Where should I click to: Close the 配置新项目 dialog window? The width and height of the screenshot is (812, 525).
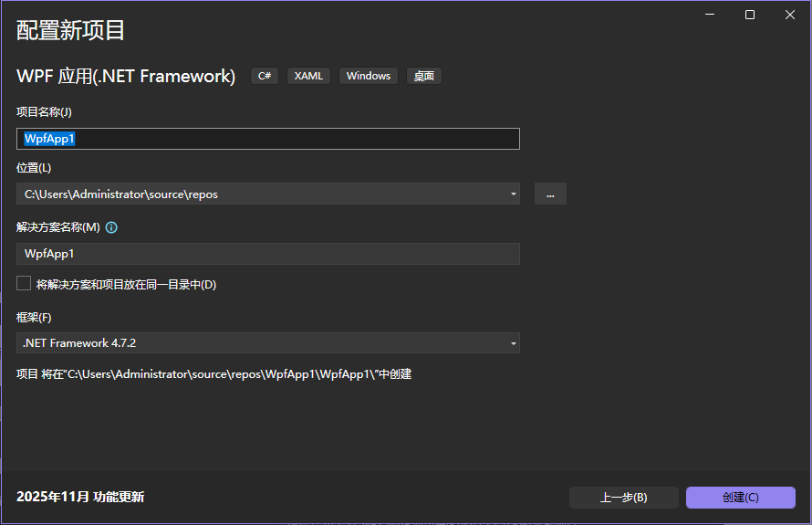pos(789,15)
